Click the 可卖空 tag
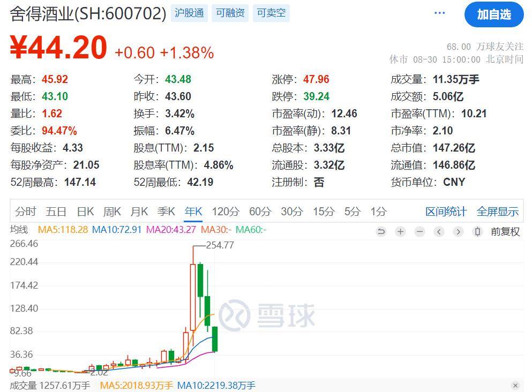This screenshot has width=532, height=392. (x=271, y=13)
